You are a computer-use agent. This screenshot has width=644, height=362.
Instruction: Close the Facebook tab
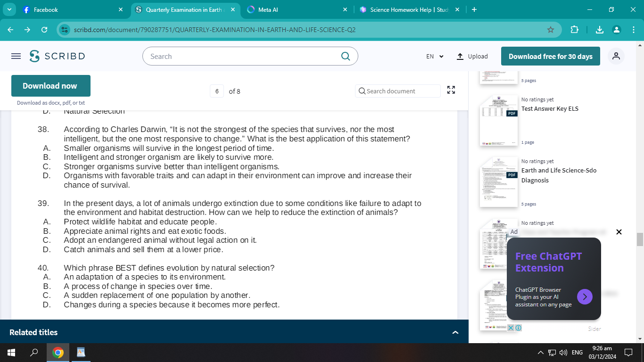[x=121, y=9]
